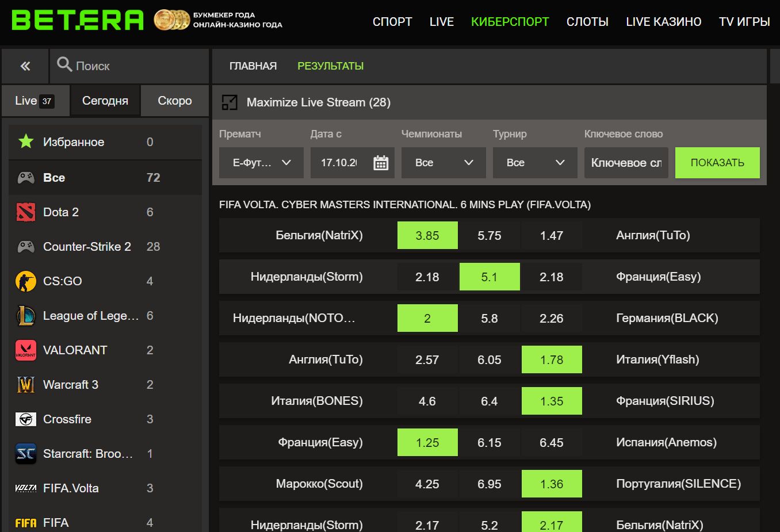
Task: Select odds 4.6 for Италия(BONES)
Action: [x=427, y=401]
